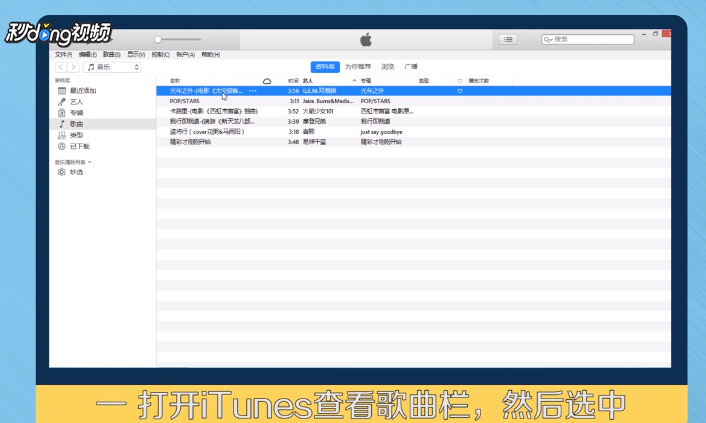Click the 类型 genre icon in sidebar
Image resolution: width=706 pixels, height=423 pixels.
[62, 135]
